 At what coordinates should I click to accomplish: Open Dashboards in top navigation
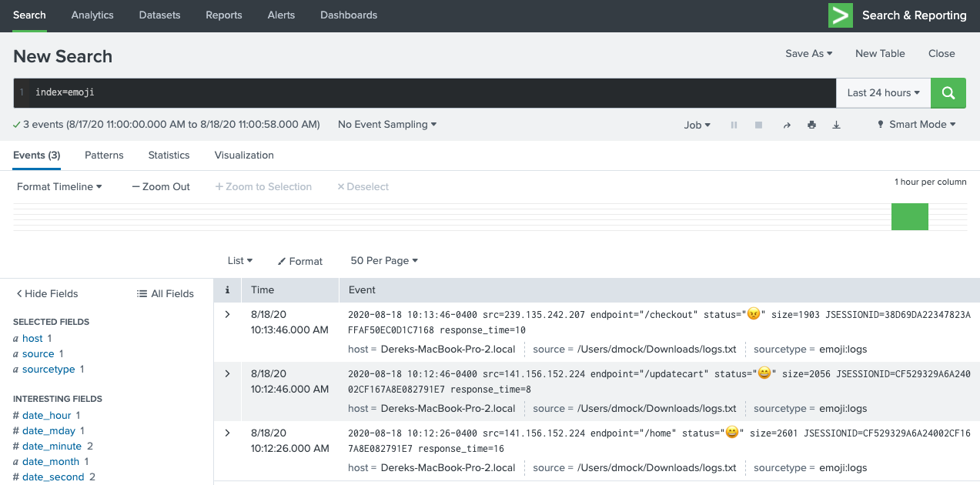pyautogui.click(x=349, y=15)
